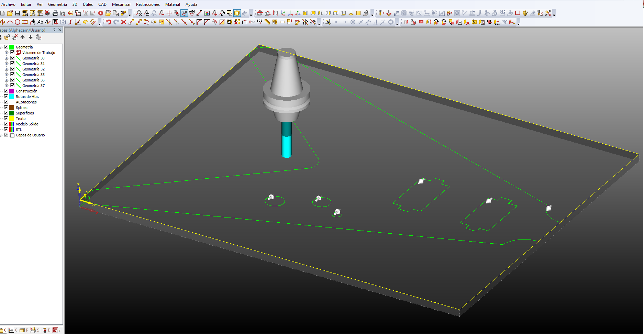The height and width of the screenshot is (334, 644).
Task: Click the double-arrow zoom extents icon
Action: pyautogui.click(x=199, y=13)
